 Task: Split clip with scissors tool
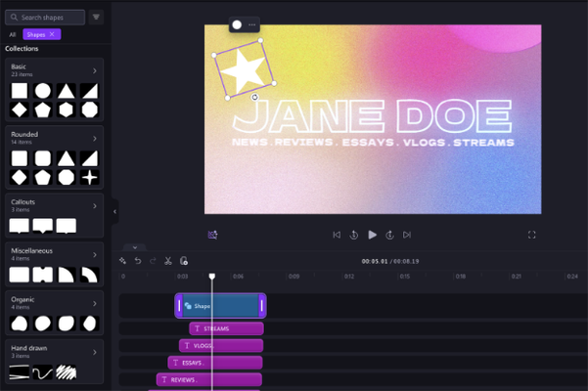click(x=168, y=261)
